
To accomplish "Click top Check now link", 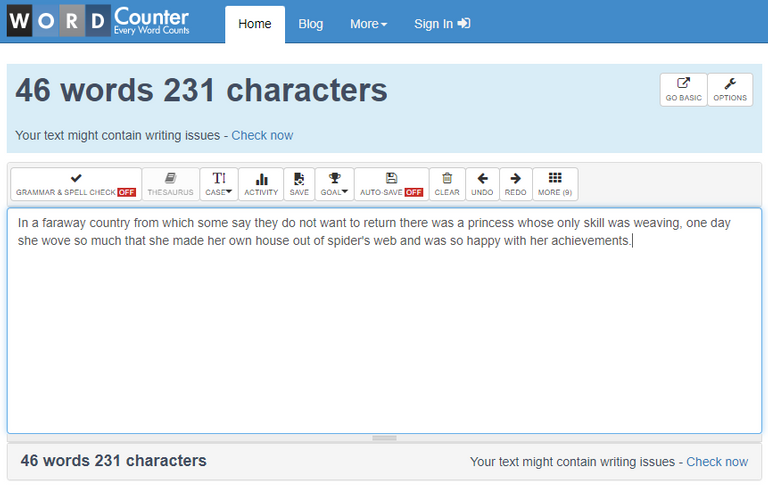I will point(262,135).
